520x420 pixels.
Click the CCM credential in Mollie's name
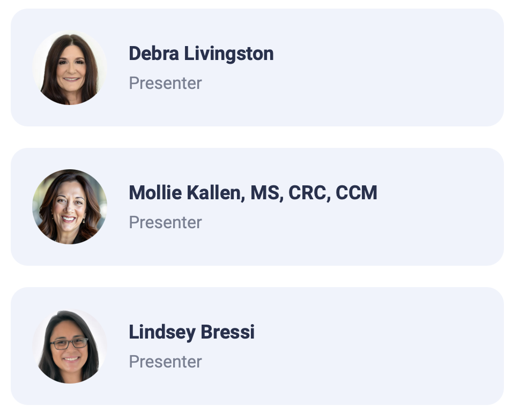[356, 193]
